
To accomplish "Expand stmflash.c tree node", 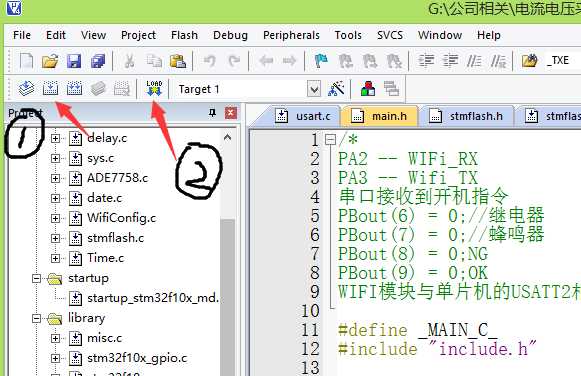I will [55, 238].
